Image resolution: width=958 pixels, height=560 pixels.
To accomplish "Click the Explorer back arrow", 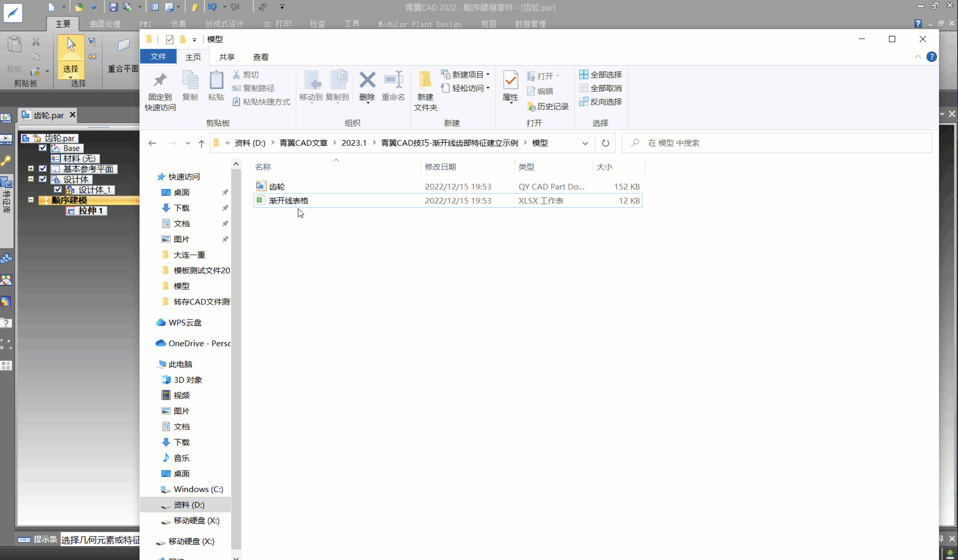I will click(152, 143).
